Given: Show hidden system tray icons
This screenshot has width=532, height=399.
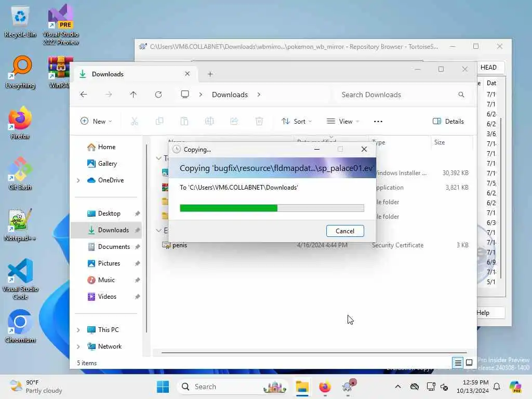Looking at the screenshot, I should pyautogui.click(x=398, y=387).
